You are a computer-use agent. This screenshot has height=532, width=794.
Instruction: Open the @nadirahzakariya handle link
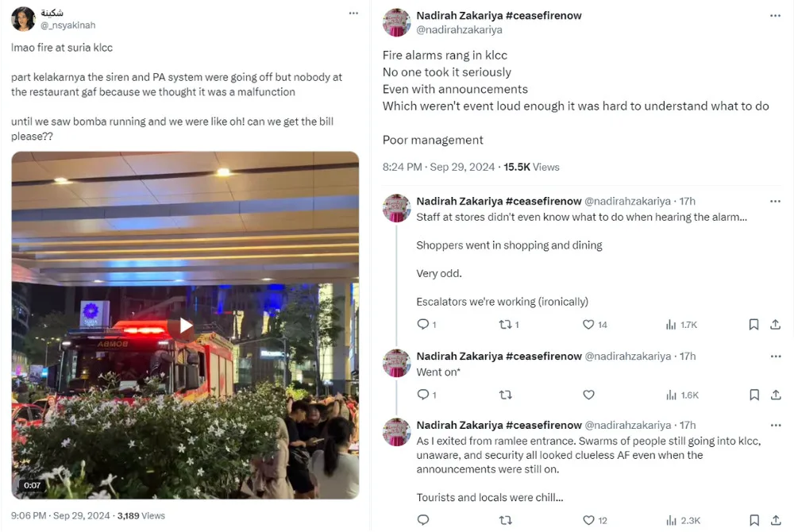pos(459,29)
